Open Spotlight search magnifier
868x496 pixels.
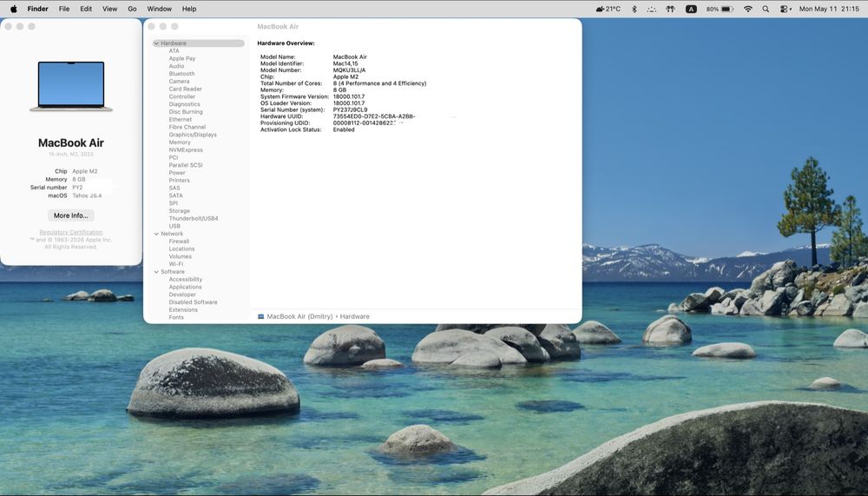[766, 9]
